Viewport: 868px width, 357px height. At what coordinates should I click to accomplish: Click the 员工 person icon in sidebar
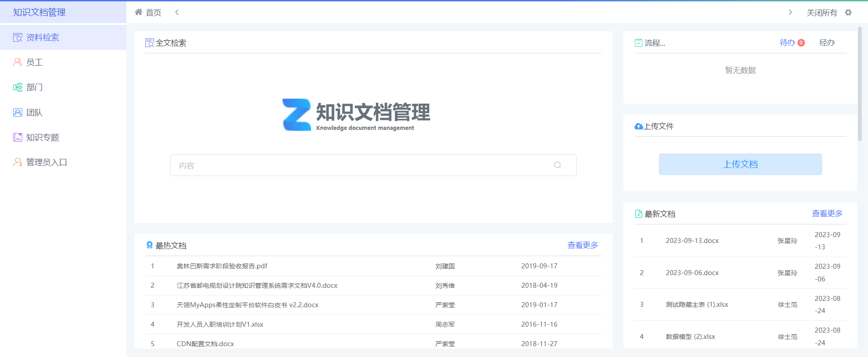[18, 62]
